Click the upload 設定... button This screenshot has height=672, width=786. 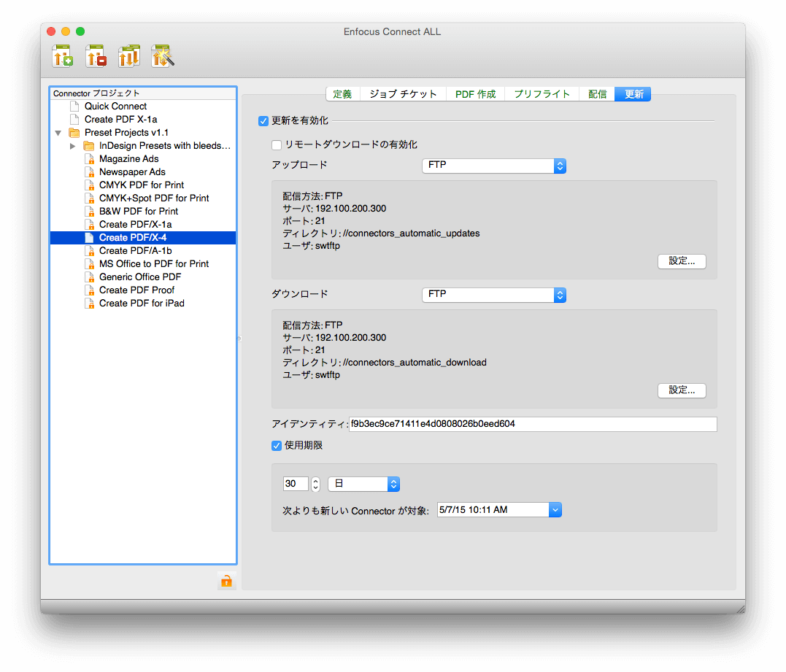[682, 261]
